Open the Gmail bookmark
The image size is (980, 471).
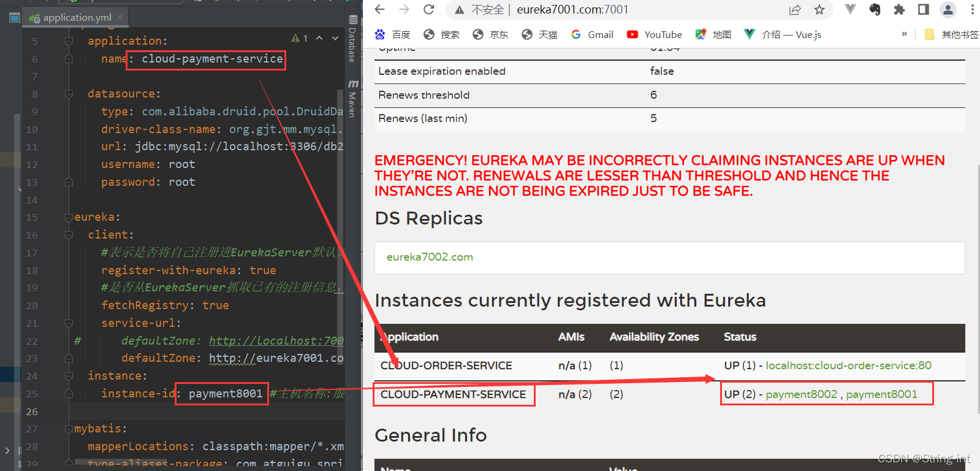[x=592, y=34]
